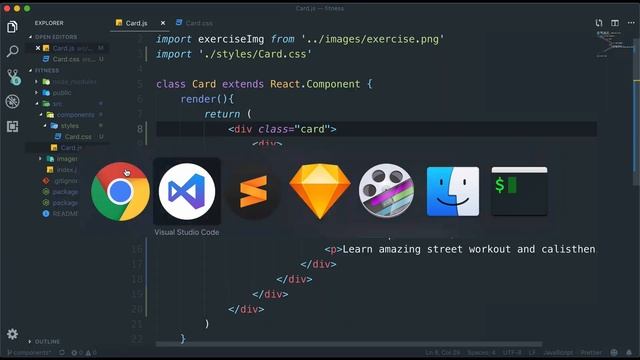Open Card.css in the Open Editors list
This screenshot has width=640, height=360.
coord(66,59)
